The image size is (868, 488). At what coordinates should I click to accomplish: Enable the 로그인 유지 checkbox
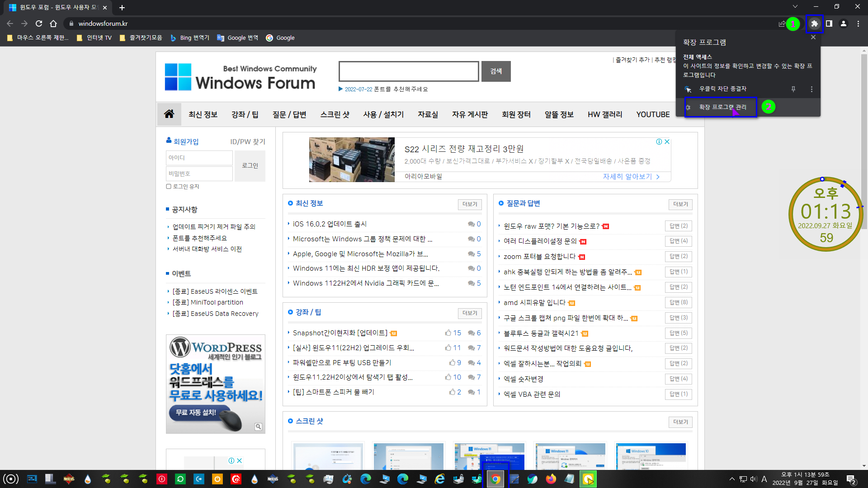(169, 187)
